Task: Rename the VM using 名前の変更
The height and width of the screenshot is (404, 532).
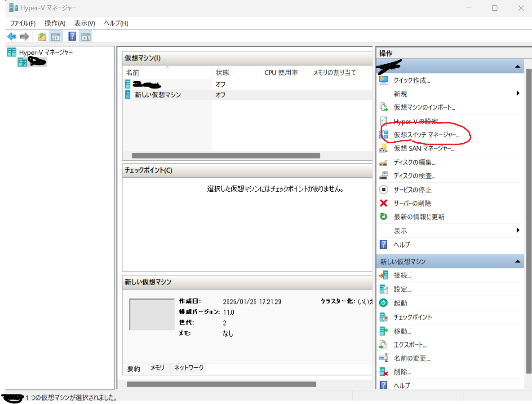Action: (411, 358)
